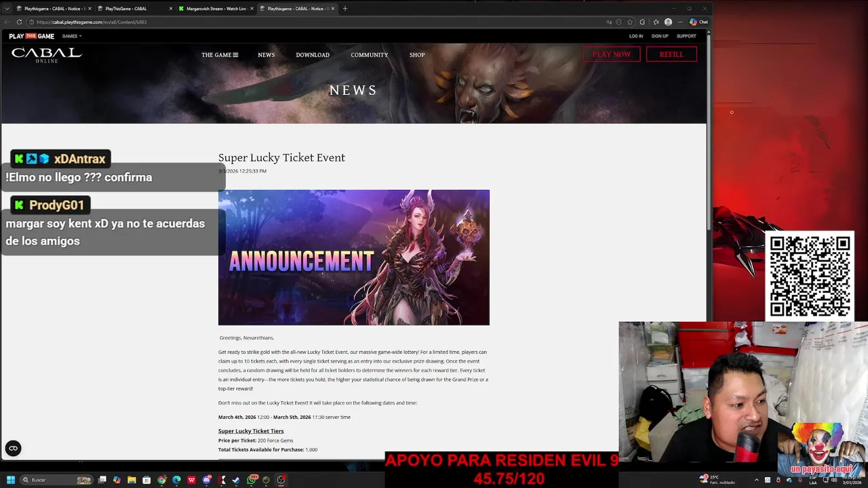Viewport: 868px width, 488px height.
Task: Open the SHOP navigation item
Action: tap(417, 55)
